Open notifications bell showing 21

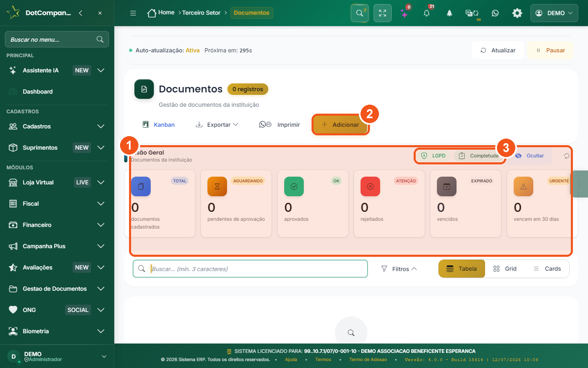coord(427,13)
